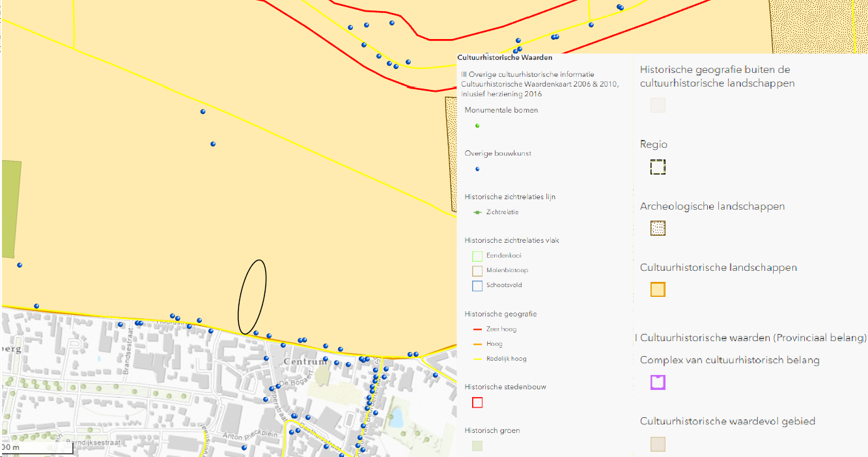Click the red Historische stedenbouw square symbol

[477, 402]
